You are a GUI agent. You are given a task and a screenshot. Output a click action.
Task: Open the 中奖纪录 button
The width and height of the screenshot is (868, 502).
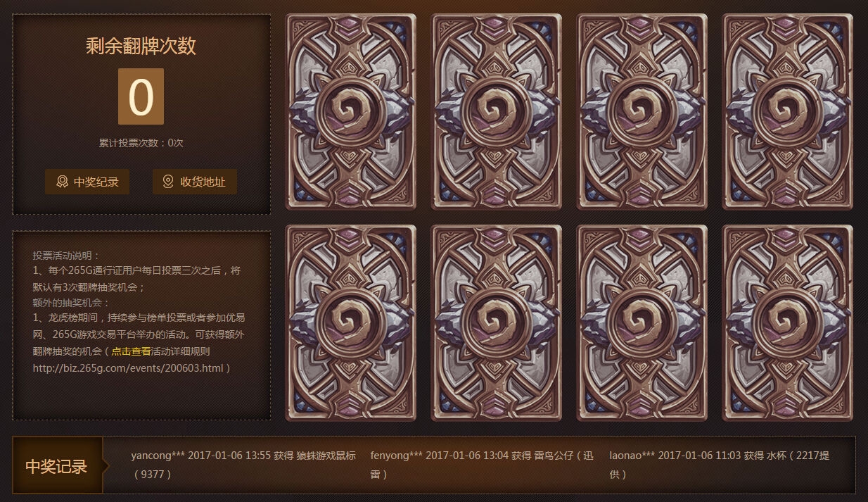(x=87, y=182)
